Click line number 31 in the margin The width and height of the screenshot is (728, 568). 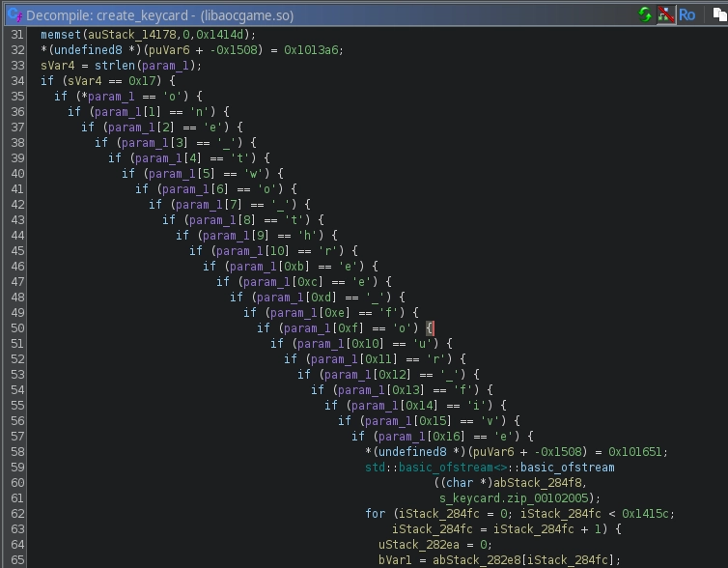click(15, 35)
